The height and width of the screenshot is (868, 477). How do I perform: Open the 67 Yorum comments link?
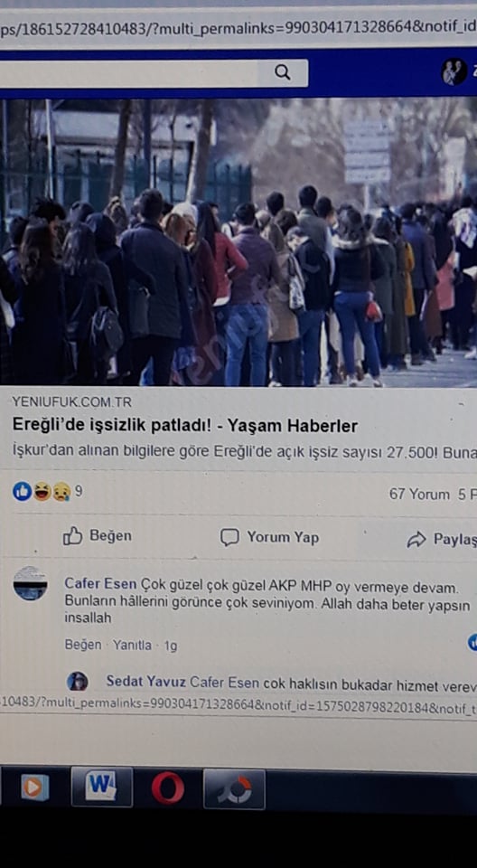pos(419,495)
